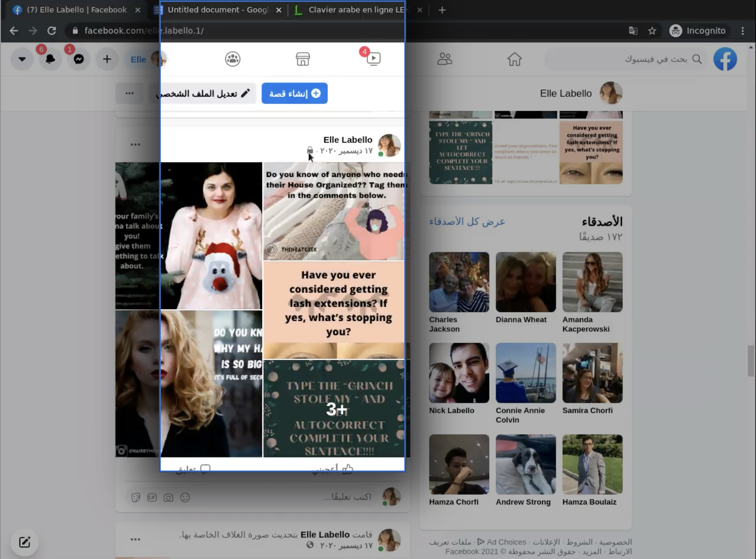Bookmark this page with the star
The height and width of the screenshot is (559, 756).
(652, 31)
